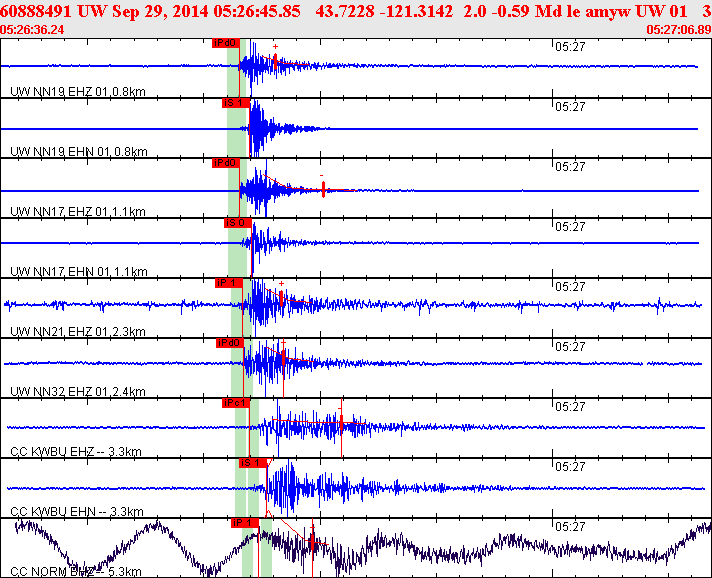Click the red coda bar on NN17 EHZ trace
Image resolution: width=712 pixels, height=578 pixels.
click(323, 189)
